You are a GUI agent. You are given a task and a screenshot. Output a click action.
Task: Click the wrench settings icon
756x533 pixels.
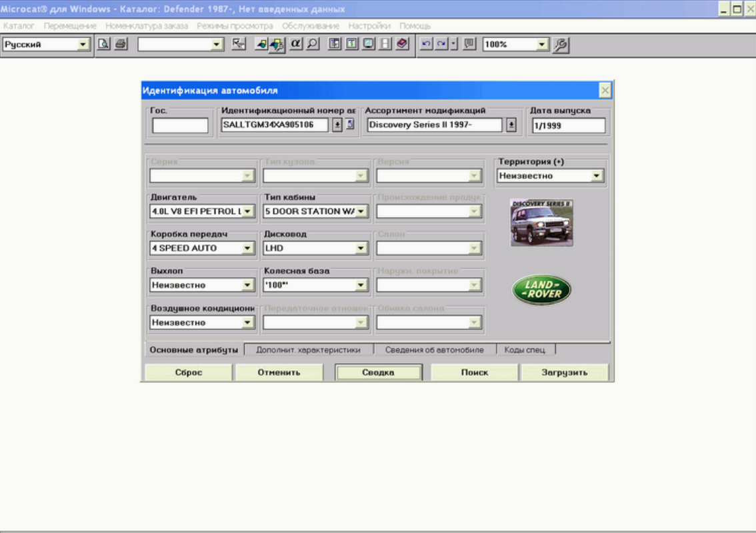[x=560, y=45]
